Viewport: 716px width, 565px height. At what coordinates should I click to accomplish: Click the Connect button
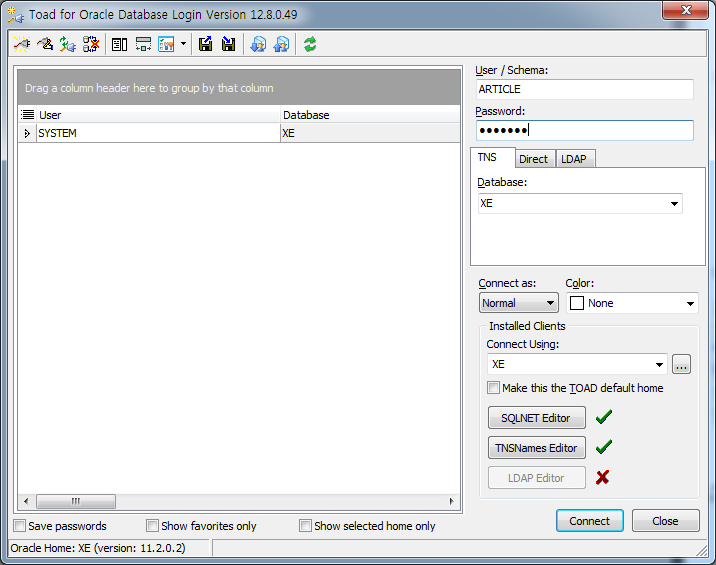(590, 521)
